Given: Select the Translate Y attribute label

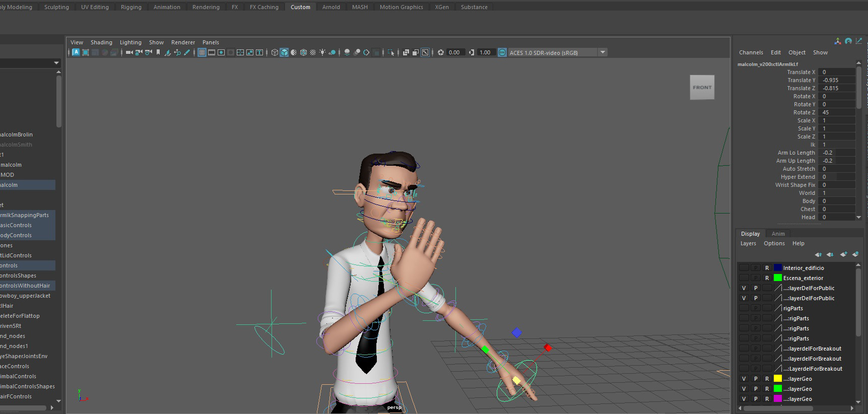Looking at the screenshot, I should click(x=801, y=80).
